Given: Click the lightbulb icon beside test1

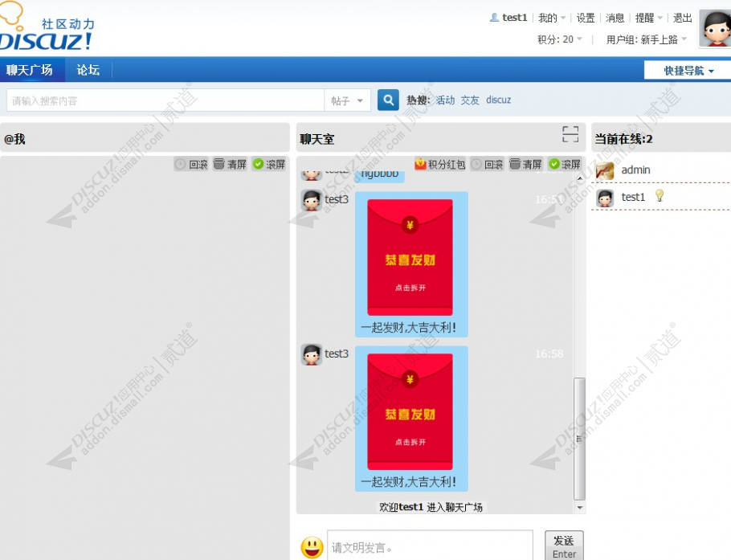Looking at the screenshot, I should 660,195.
